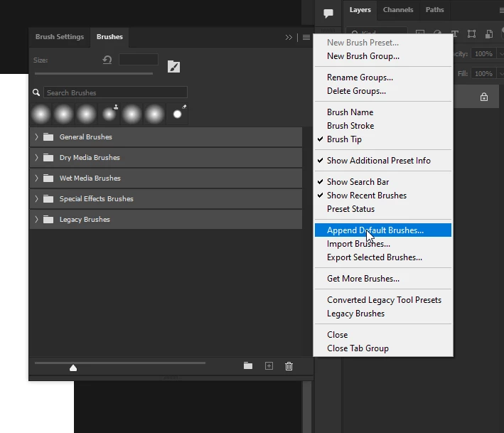The height and width of the screenshot is (433, 504).
Task: Filter layers by shape icon
Action: pyautogui.click(x=471, y=33)
